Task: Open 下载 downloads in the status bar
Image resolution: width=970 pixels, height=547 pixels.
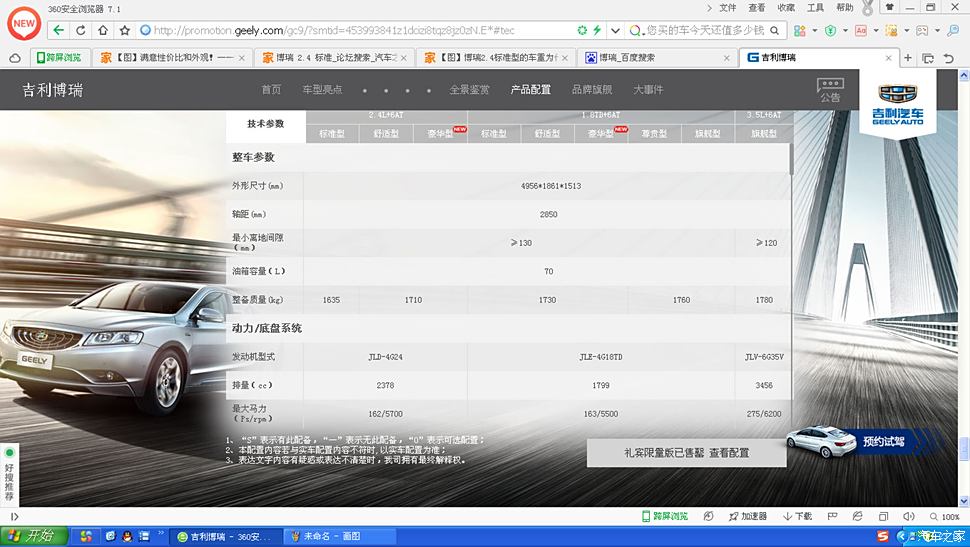Action: pos(797,516)
